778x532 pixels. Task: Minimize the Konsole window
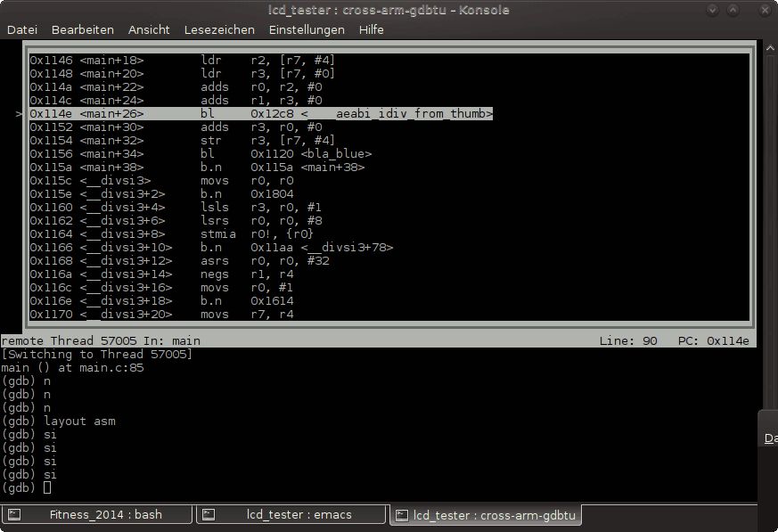click(713, 10)
